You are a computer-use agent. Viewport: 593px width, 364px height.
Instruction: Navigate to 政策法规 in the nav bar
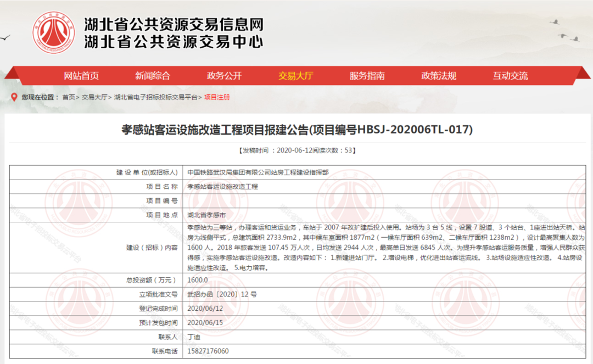click(x=439, y=76)
